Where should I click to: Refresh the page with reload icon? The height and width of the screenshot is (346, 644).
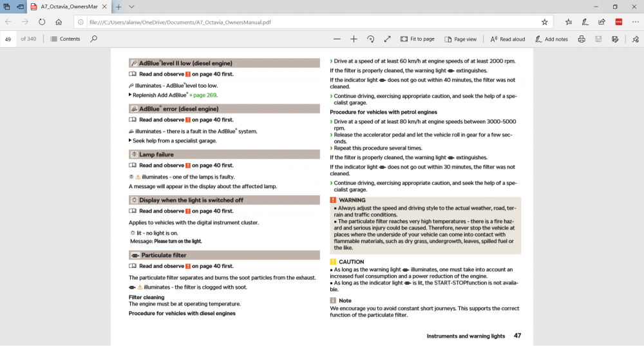click(42, 22)
